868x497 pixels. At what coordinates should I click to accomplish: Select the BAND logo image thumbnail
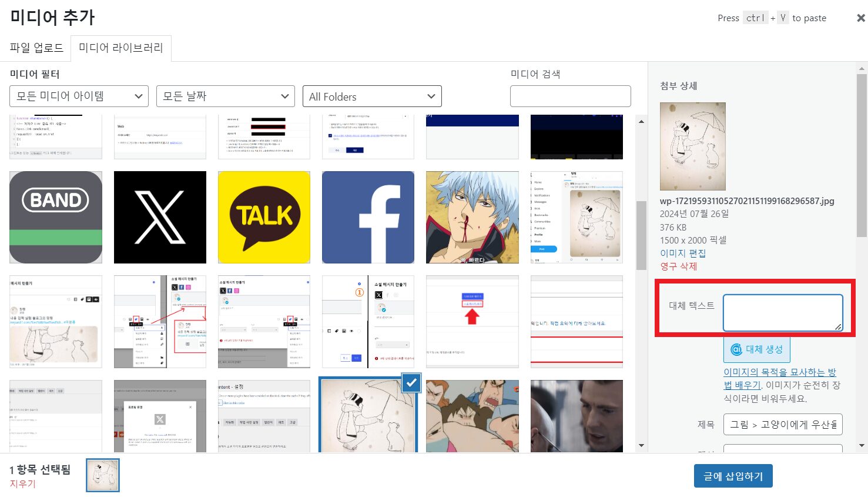56,217
